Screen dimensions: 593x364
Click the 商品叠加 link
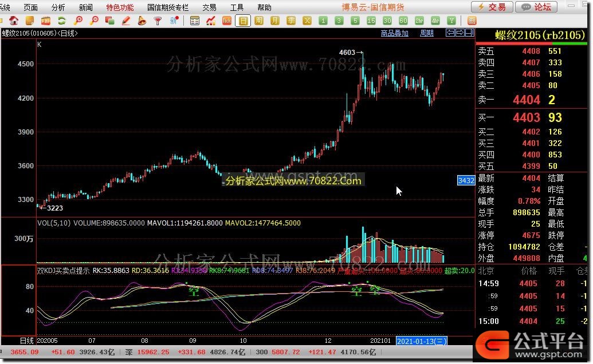point(394,33)
